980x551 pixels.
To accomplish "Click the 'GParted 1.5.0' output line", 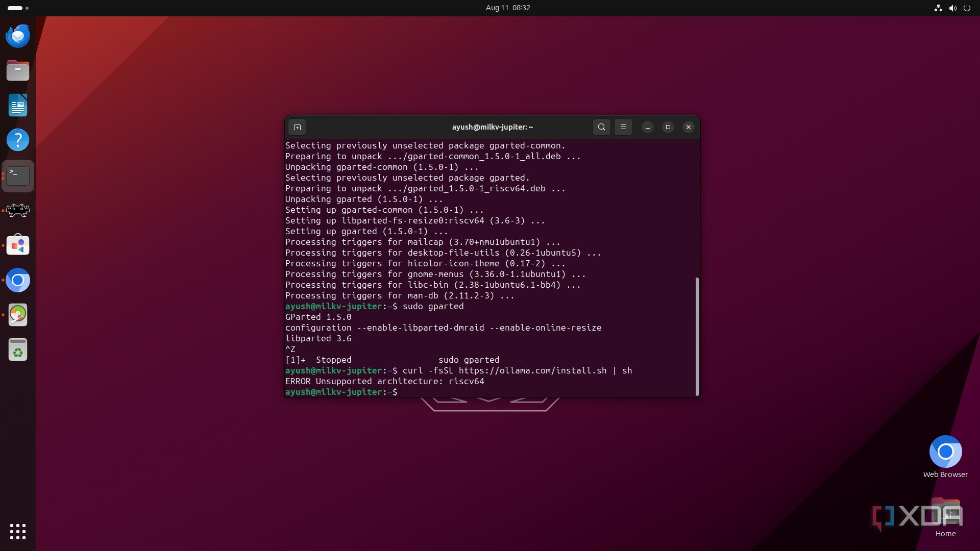I will point(318,317).
